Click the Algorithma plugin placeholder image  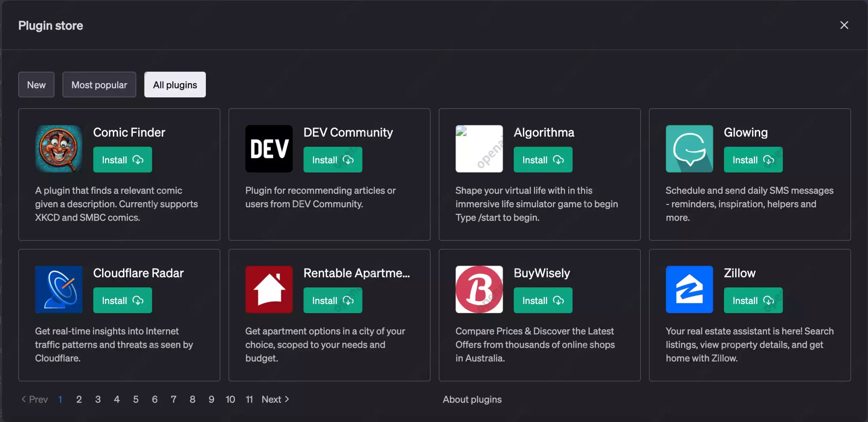(479, 149)
